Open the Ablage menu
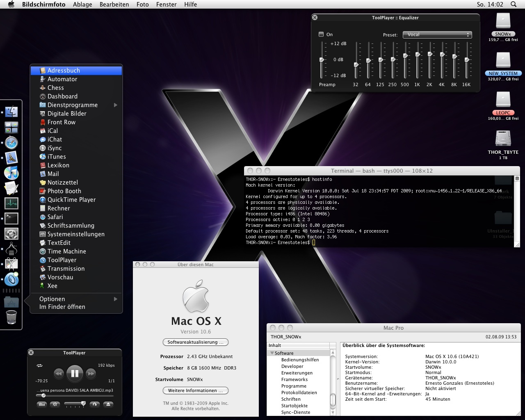The image size is (525, 420). tap(82, 5)
